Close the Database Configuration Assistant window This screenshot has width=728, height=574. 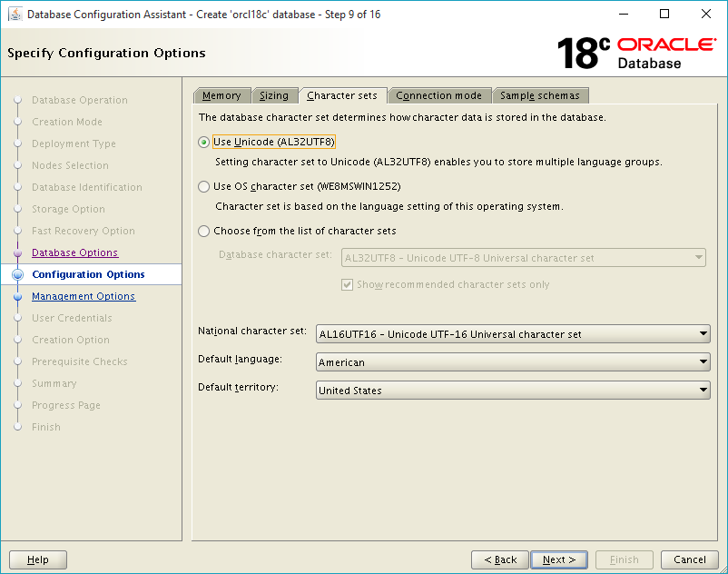pyautogui.click(x=705, y=14)
